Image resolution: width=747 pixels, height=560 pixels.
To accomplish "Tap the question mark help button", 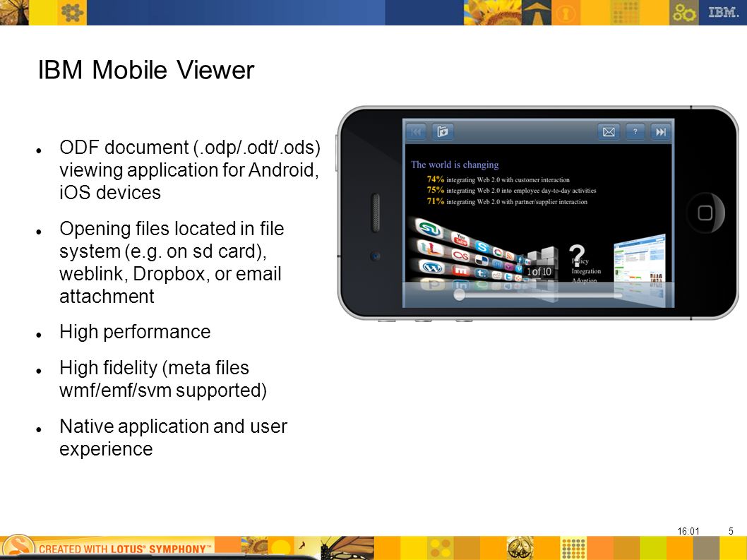I will pyautogui.click(x=635, y=132).
